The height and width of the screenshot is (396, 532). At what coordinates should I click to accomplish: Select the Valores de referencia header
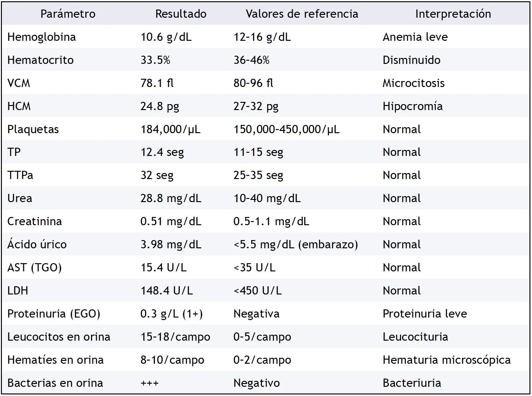coord(302,14)
